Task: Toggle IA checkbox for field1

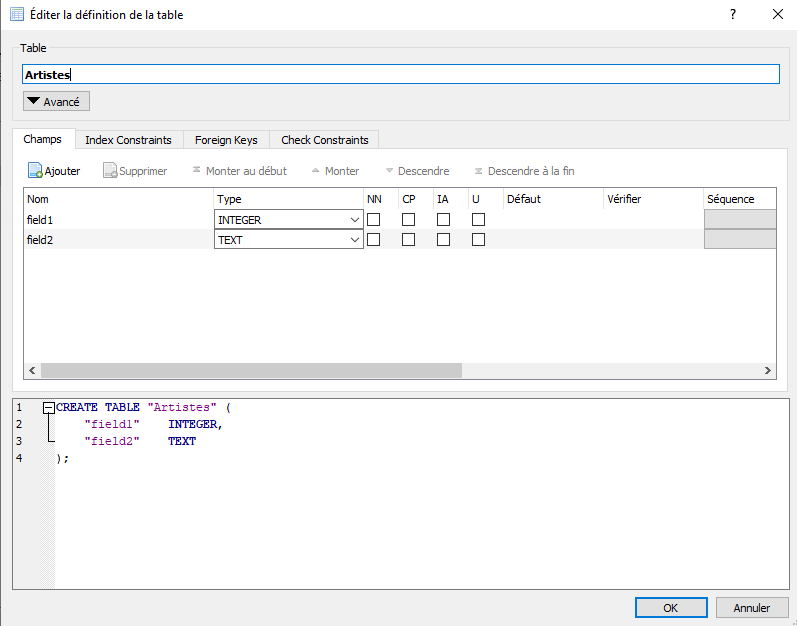Action: pyautogui.click(x=443, y=220)
